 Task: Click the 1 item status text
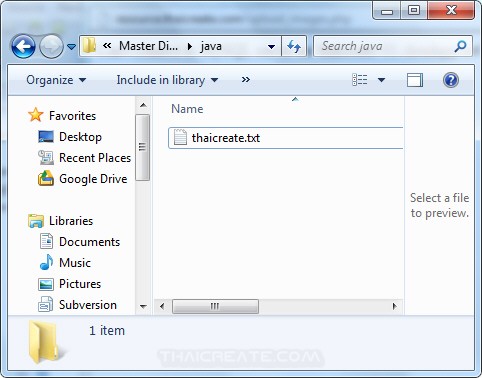coord(107,331)
